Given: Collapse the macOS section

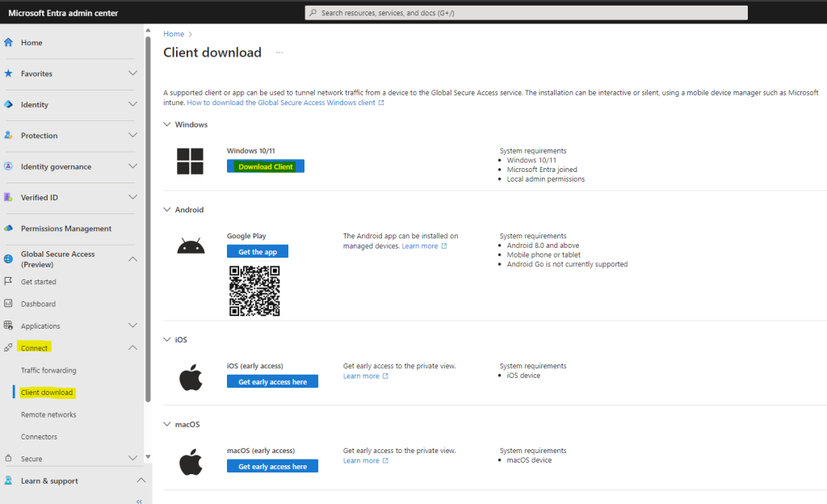Looking at the screenshot, I should pos(167,424).
